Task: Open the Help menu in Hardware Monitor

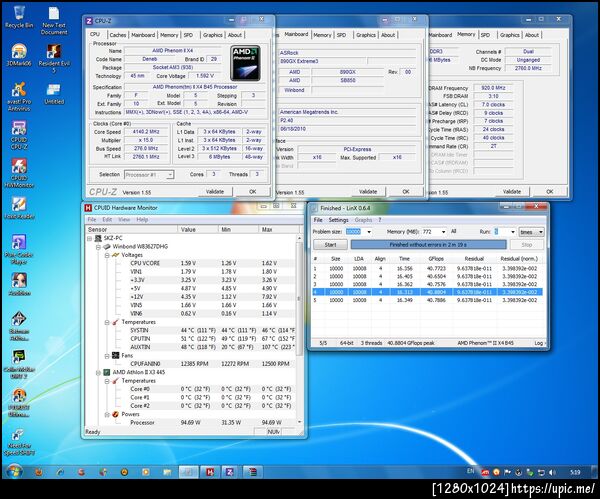Action: pos(142,220)
